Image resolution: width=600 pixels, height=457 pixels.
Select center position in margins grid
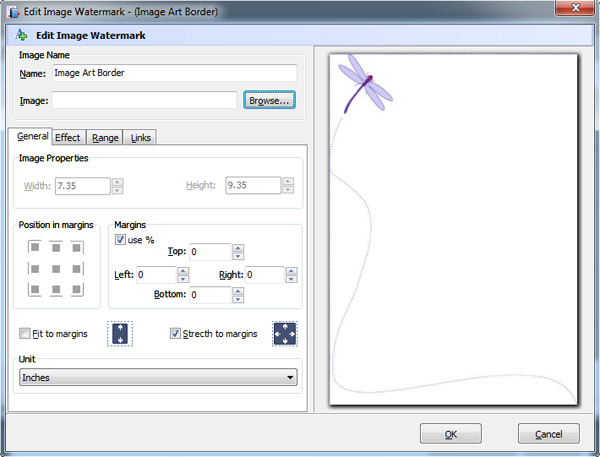click(56, 269)
